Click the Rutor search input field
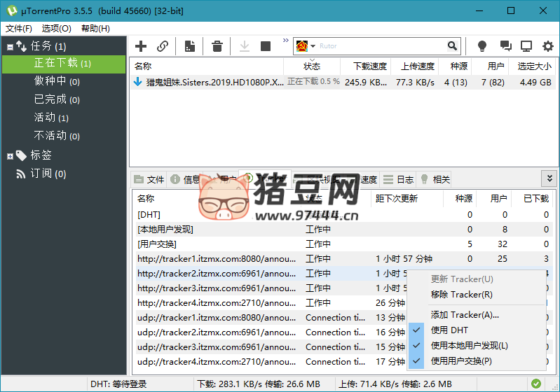Screen dimensions: 560x392 (x=382, y=46)
